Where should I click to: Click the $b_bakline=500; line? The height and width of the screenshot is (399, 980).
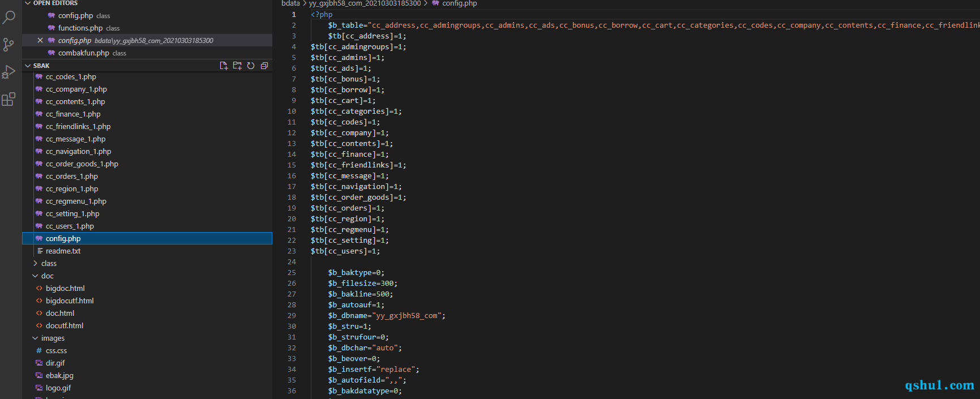(361, 294)
